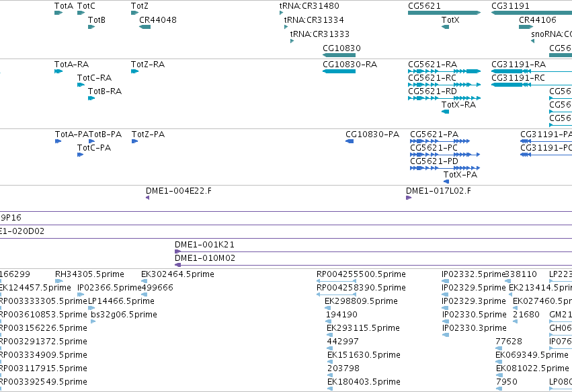Open the DME1-001K21 BAC clone

tap(373, 251)
